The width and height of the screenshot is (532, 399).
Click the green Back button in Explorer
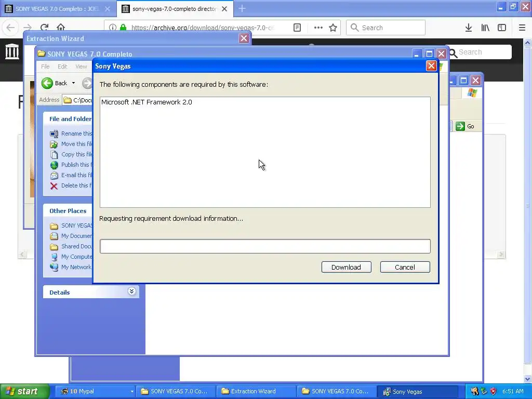pos(54,83)
